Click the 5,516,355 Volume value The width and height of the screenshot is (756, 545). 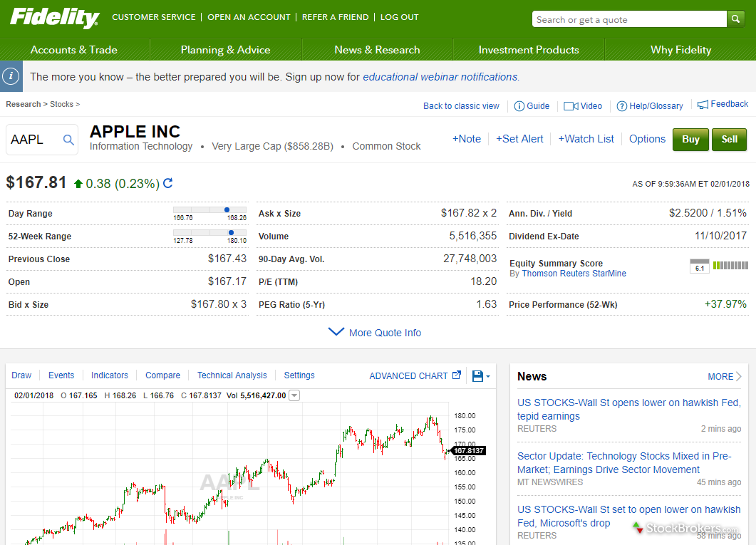pyautogui.click(x=473, y=236)
